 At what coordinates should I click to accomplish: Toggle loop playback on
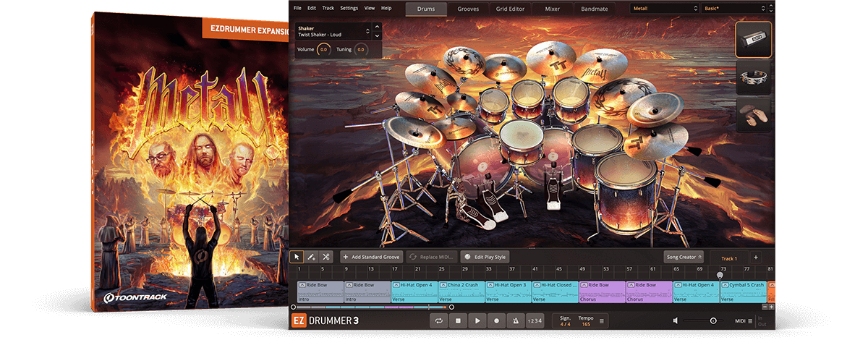point(438,320)
